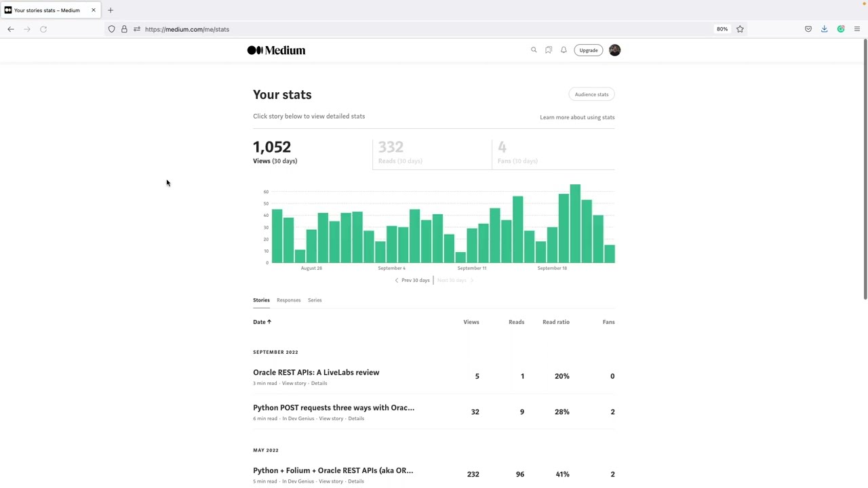Click the tracking protection shield icon
868x488 pixels.
pos(112,29)
